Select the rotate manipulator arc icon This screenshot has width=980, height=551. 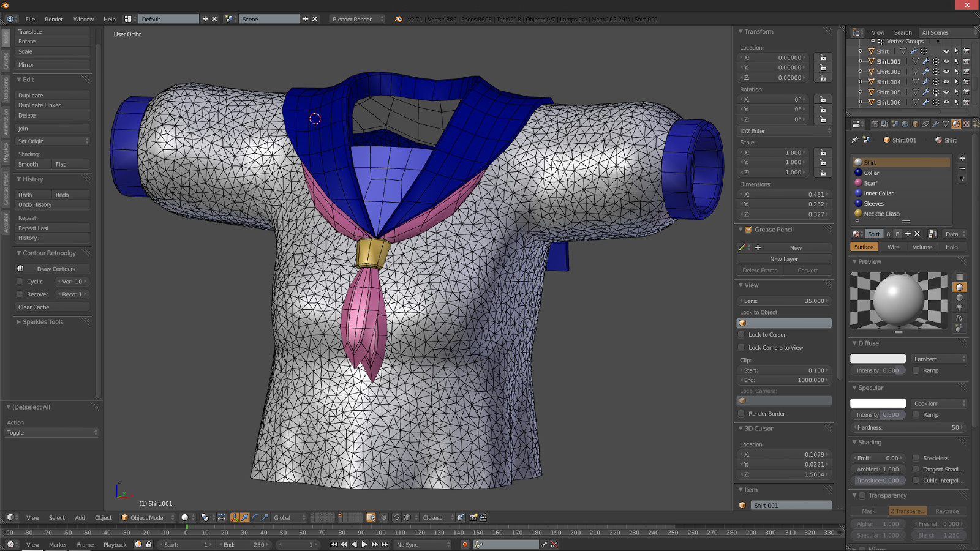pyautogui.click(x=254, y=517)
